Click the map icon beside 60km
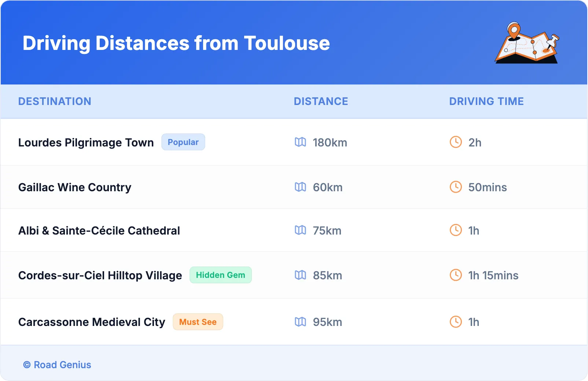Viewport: 588px width, 381px height. tap(300, 187)
